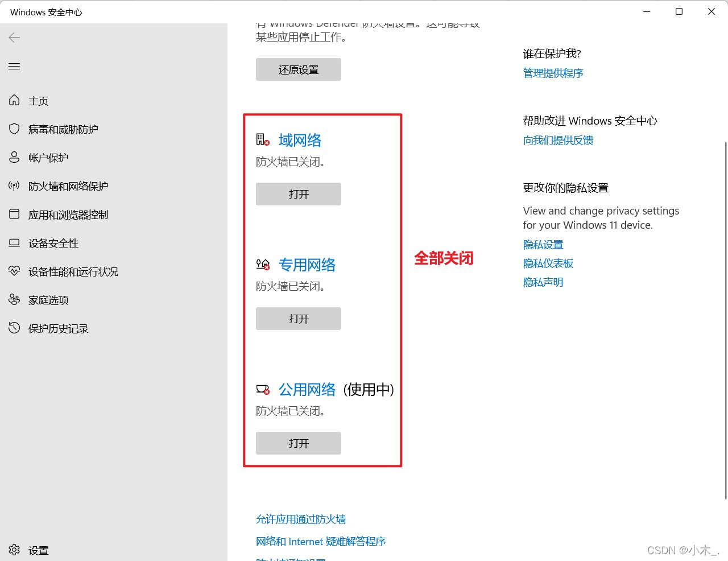728x561 pixels.
Task: Click the window icon for 应用和浏览器控制
Action: [14, 214]
